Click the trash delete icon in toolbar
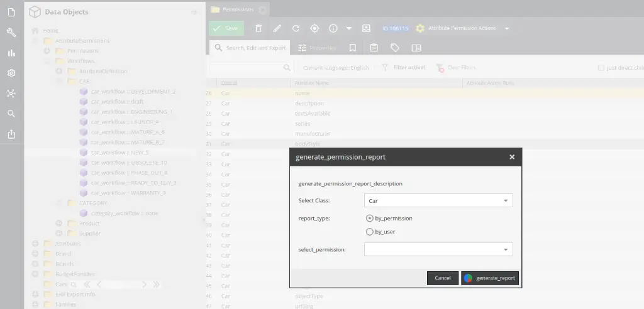Image resolution: width=644 pixels, height=309 pixels. click(x=258, y=28)
